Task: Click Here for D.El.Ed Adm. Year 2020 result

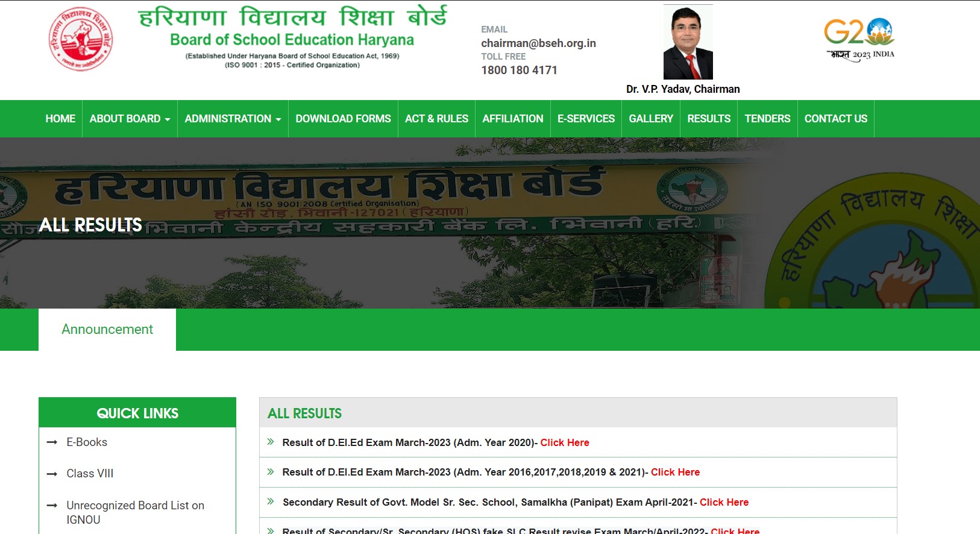Action: pos(565,442)
